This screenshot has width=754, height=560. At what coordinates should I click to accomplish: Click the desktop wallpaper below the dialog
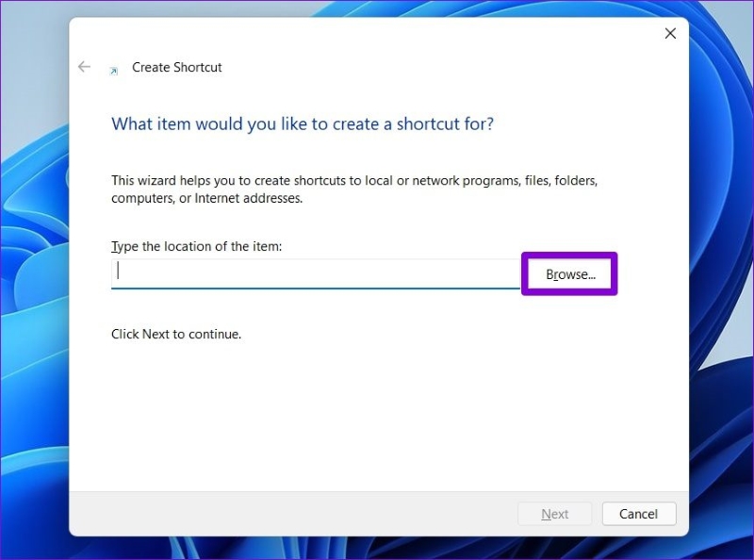377,549
